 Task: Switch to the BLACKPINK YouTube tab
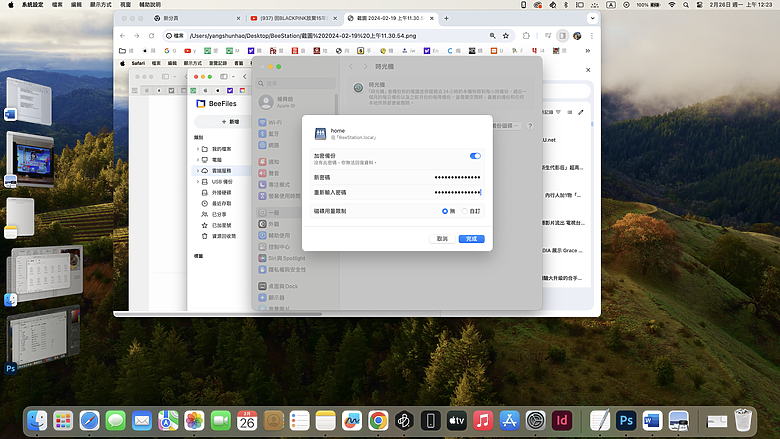291,18
